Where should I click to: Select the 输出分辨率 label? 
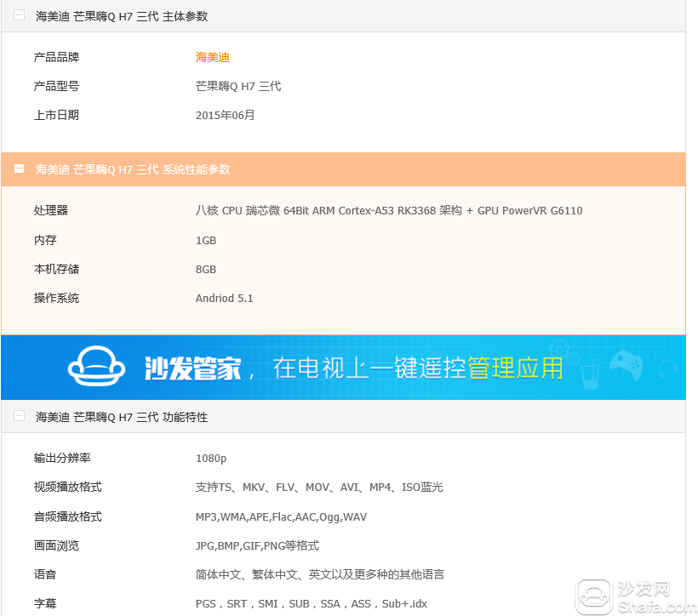[x=62, y=458]
